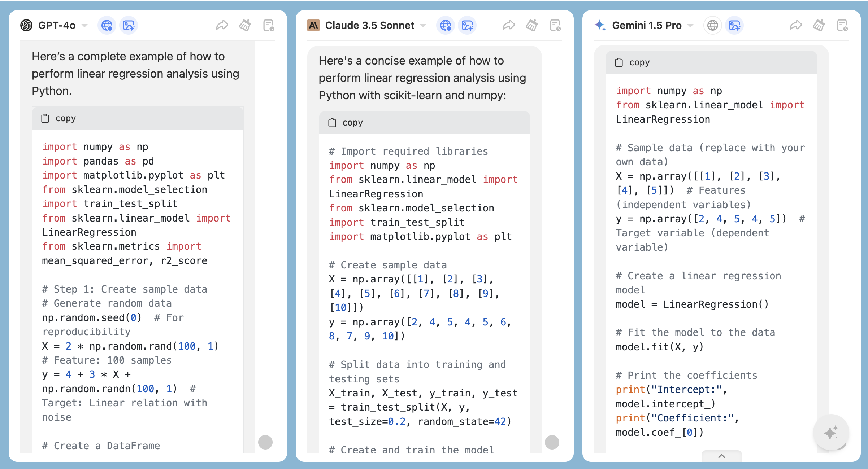Click sparkle floating button at bottom right
Viewport: 868px width, 469px height.
tap(831, 432)
